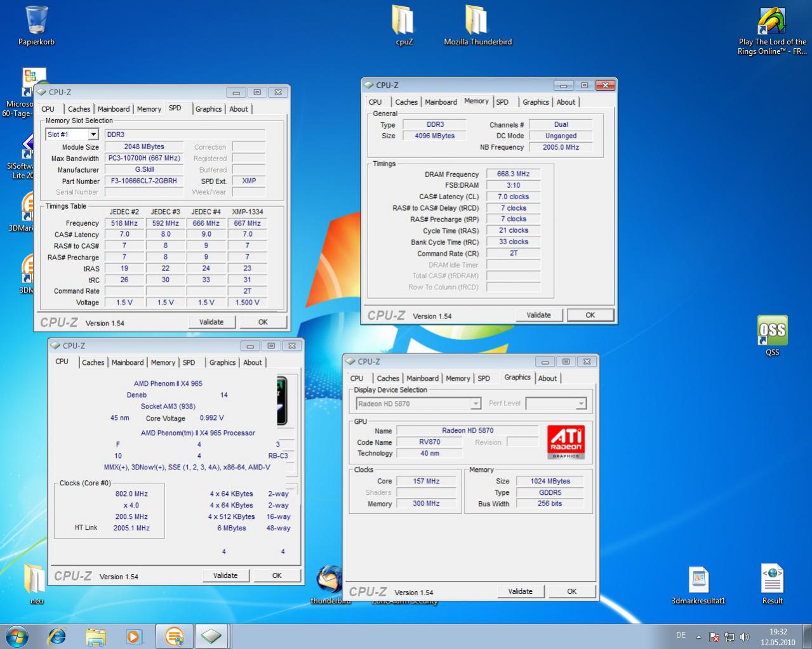
Task: Click Validate in the Phenom CPU window
Action: click(x=225, y=576)
